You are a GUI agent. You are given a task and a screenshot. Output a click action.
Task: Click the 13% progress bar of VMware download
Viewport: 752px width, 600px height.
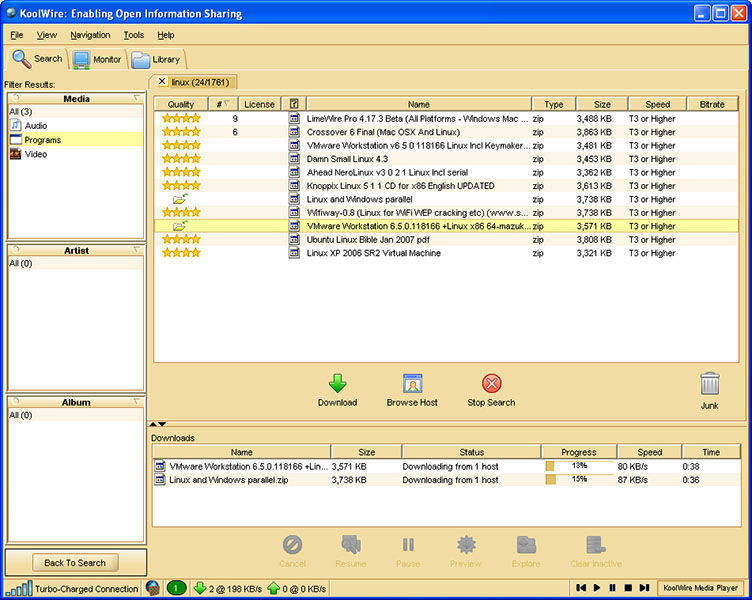(579, 466)
